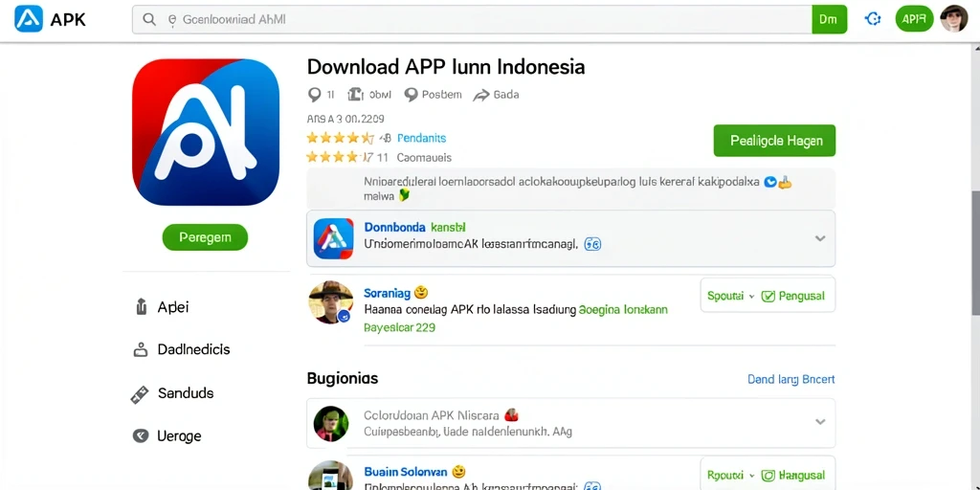
Task: Expand the Colorudoian APK Niscara card chevron
Action: pos(820,422)
